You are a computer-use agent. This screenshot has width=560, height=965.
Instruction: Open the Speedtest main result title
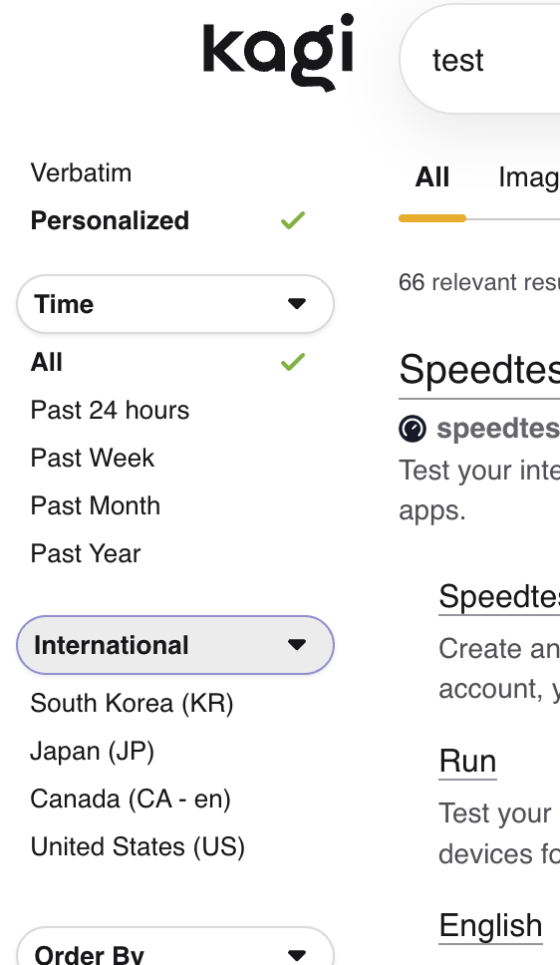click(x=479, y=371)
